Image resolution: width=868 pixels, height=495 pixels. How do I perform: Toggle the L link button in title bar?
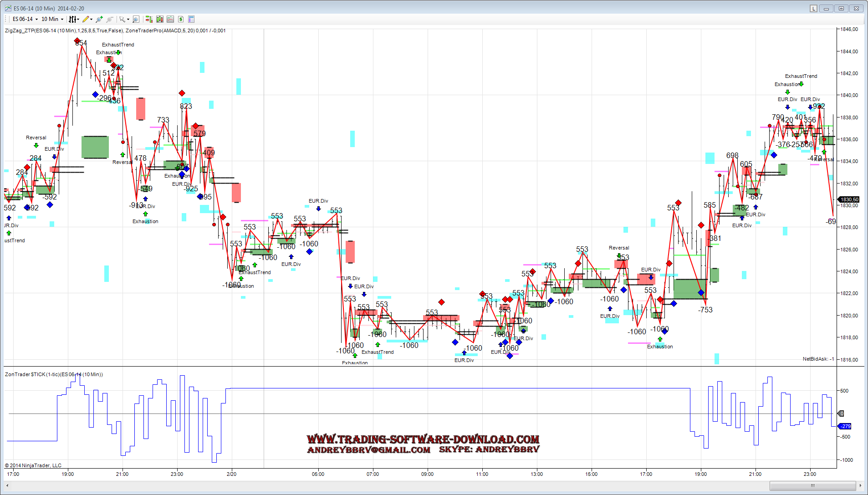point(813,8)
